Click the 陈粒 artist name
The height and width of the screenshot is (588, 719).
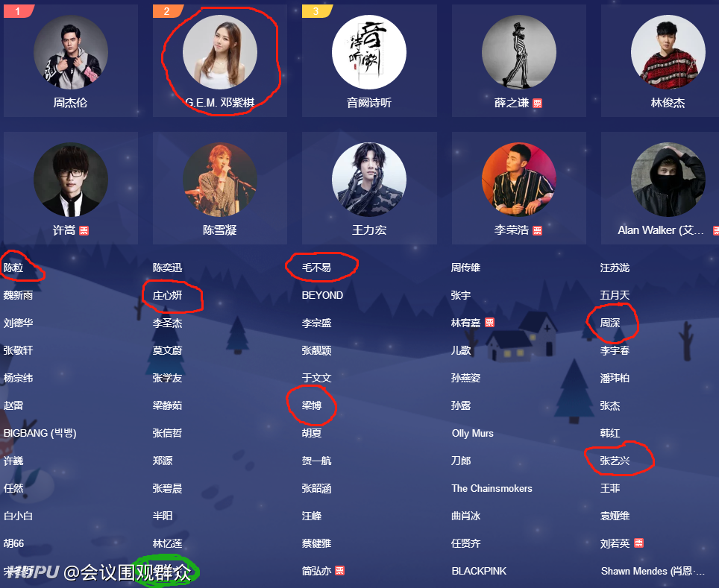[x=13, y=268]
